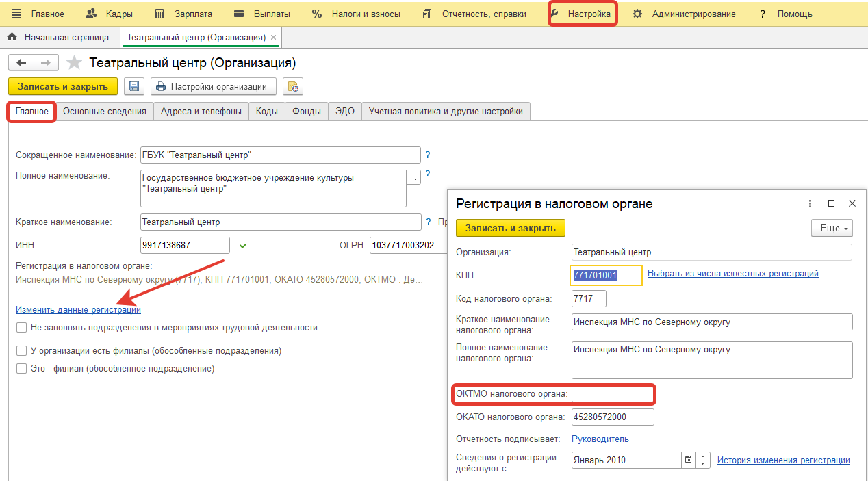This screenshot has width=868, height=481.
Task: Expand the Еще dropdown button
Action: coord(832,229)
